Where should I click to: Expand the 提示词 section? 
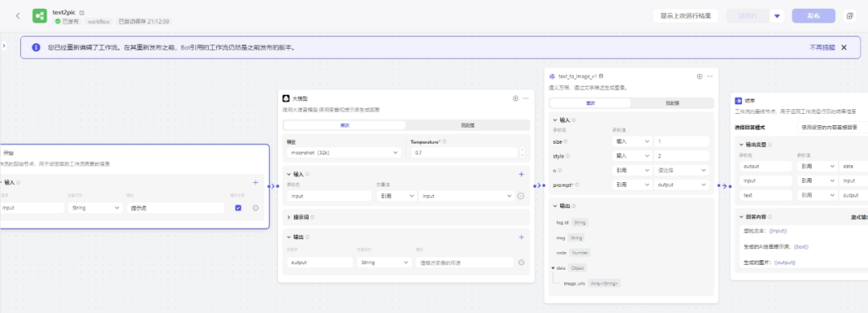pos(289,217)
